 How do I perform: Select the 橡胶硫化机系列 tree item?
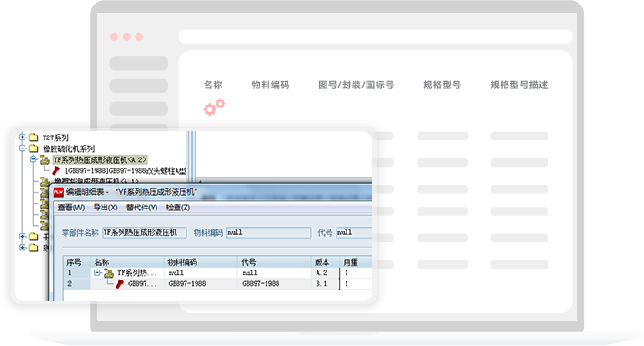(x=68, y=148)
